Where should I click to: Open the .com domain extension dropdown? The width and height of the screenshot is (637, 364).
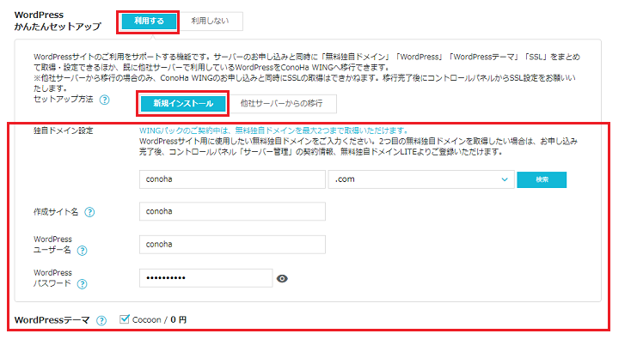pos(421,179)
